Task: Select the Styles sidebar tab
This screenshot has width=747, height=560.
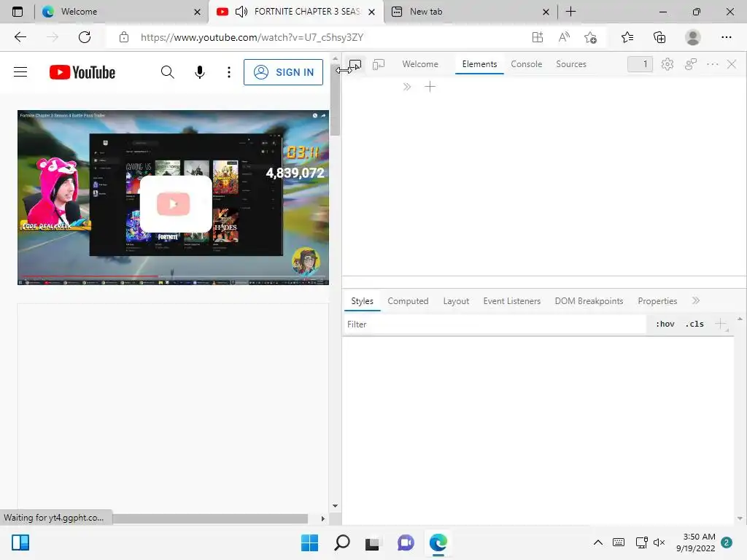Action: click(362, 301)
